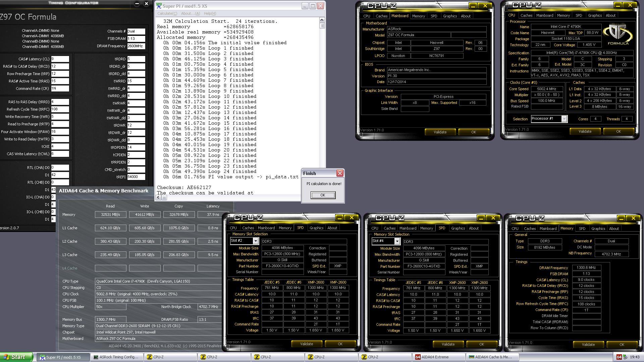Switch to Memory tab in Mainboard CPU-Z window
This screenshot has height=362, width=644.
418,16
